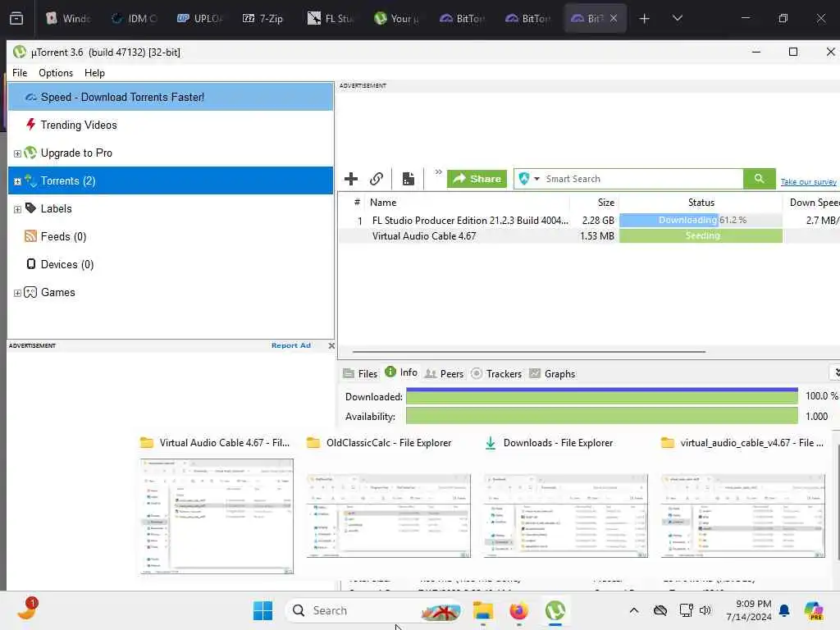Focus the Smart Search input field
The image size is (840, 630).
642,179
